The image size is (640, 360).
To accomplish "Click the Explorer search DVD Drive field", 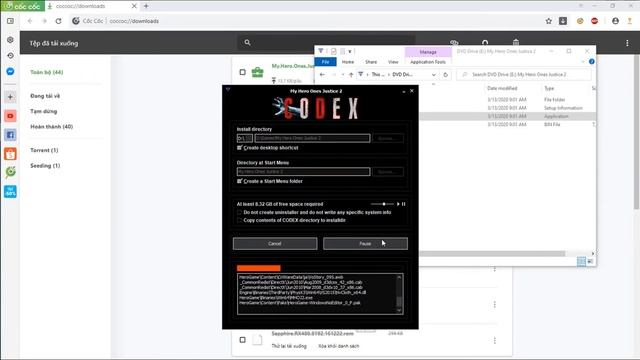I will point(524,75).
